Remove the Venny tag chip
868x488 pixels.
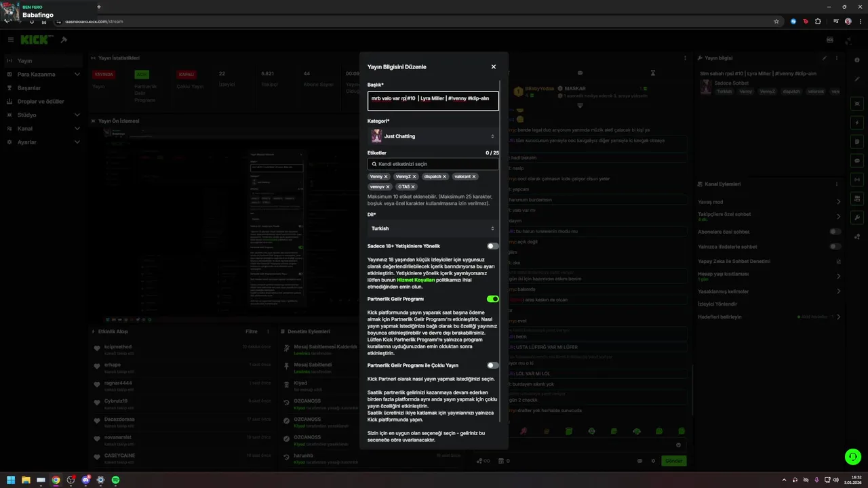386,176
